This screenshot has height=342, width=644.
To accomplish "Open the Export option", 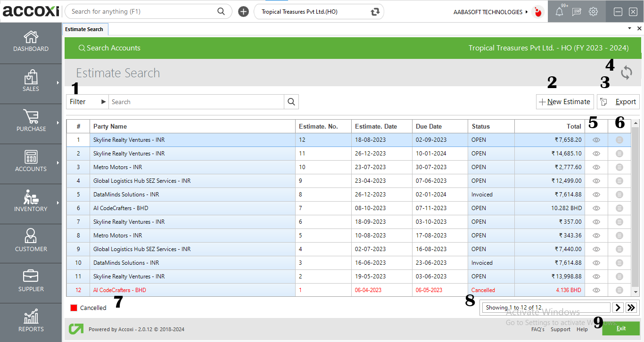I will pyautogui.click(x=618, y=101).
